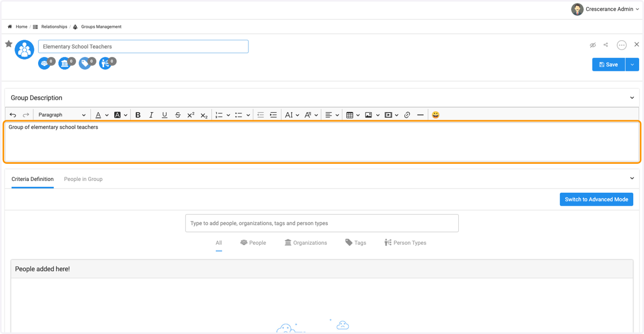Toggle superscript formatting
644x334 pixels.
pos(191,115)
